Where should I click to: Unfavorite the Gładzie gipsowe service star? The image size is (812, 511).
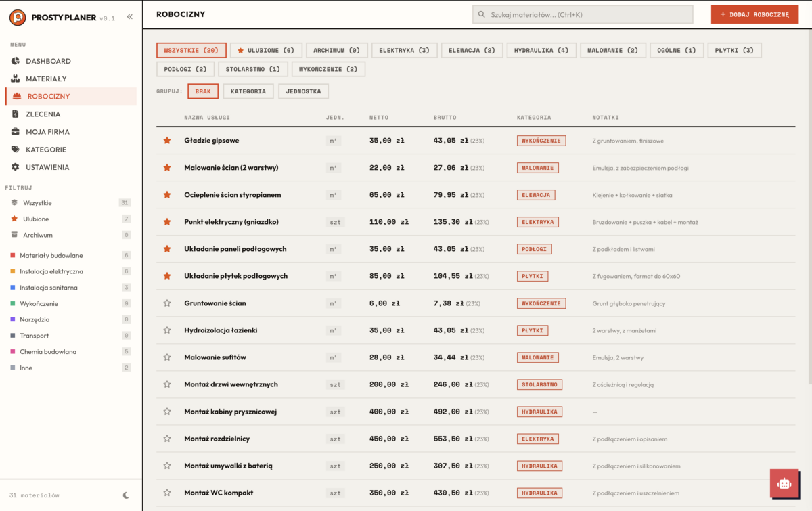pos(167,141)
